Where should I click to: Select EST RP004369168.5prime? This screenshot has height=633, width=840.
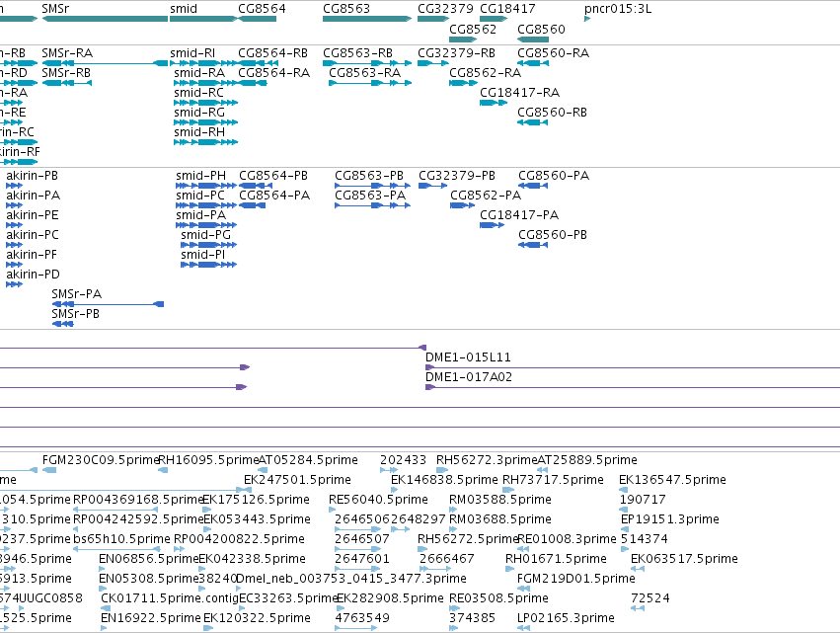138,500
